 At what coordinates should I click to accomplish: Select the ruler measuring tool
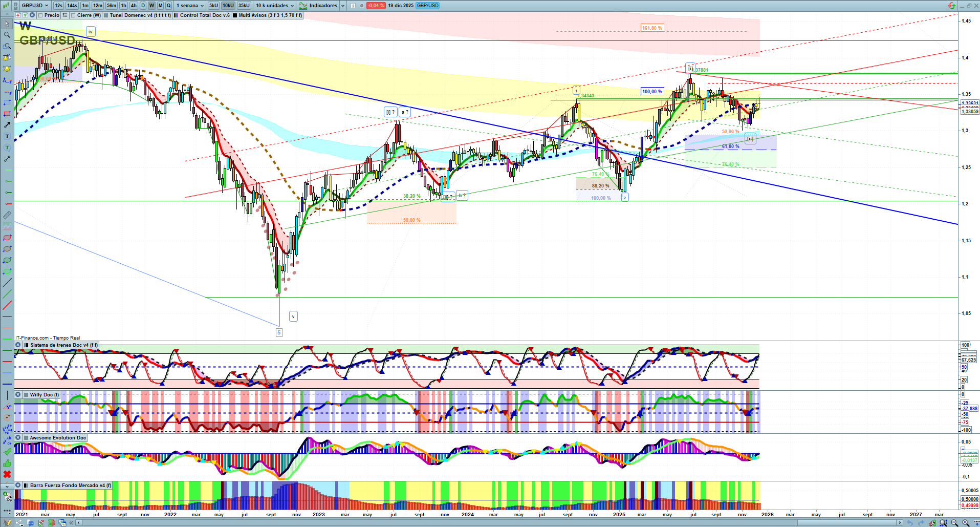(x=7, y=215)
